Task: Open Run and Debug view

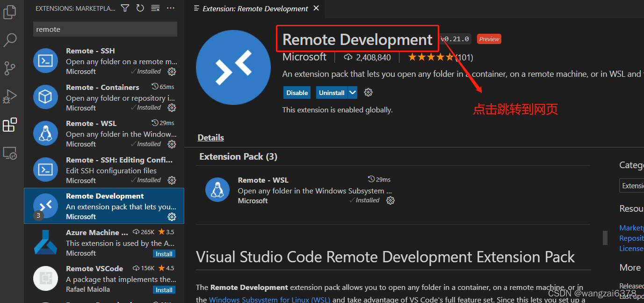Action: coord(10,96)
